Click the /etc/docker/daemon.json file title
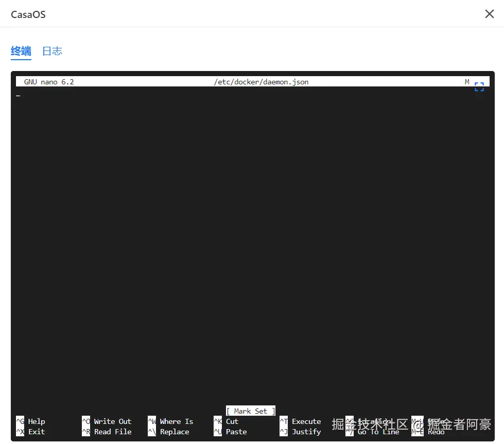This screenshot has height=444, width=504. (261, 82)
